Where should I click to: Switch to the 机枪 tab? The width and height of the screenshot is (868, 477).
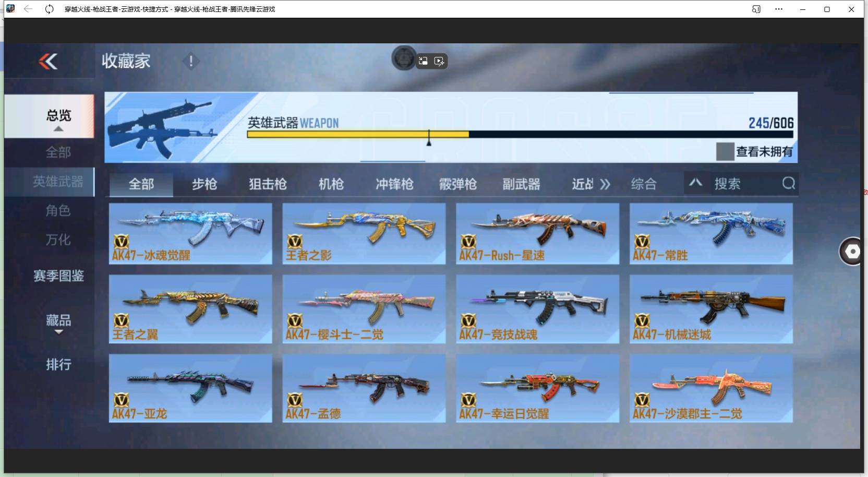pyautogui.click(x=331, y=184)
